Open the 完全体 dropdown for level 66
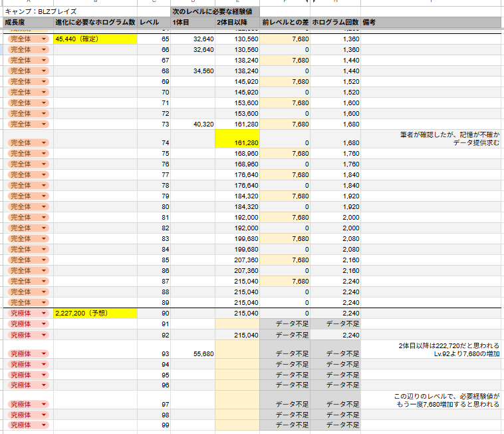The image size is (504, 434). [44, 50]
